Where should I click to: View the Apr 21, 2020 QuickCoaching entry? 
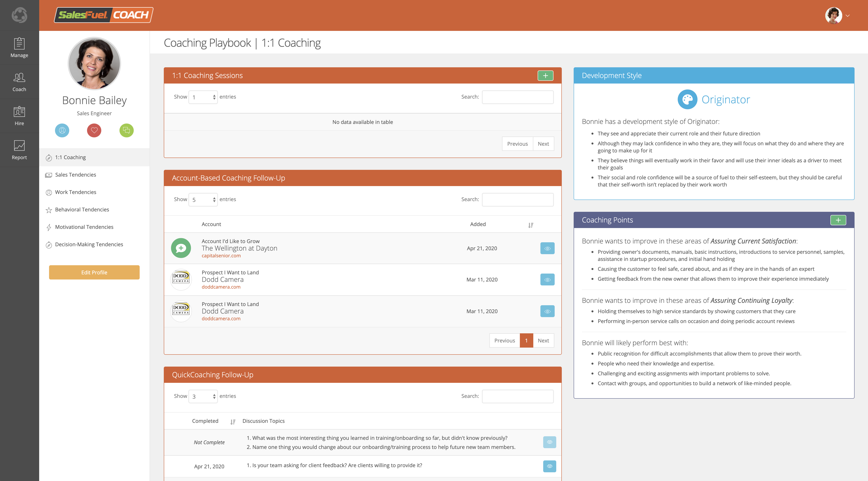click(x=549, y=466)
